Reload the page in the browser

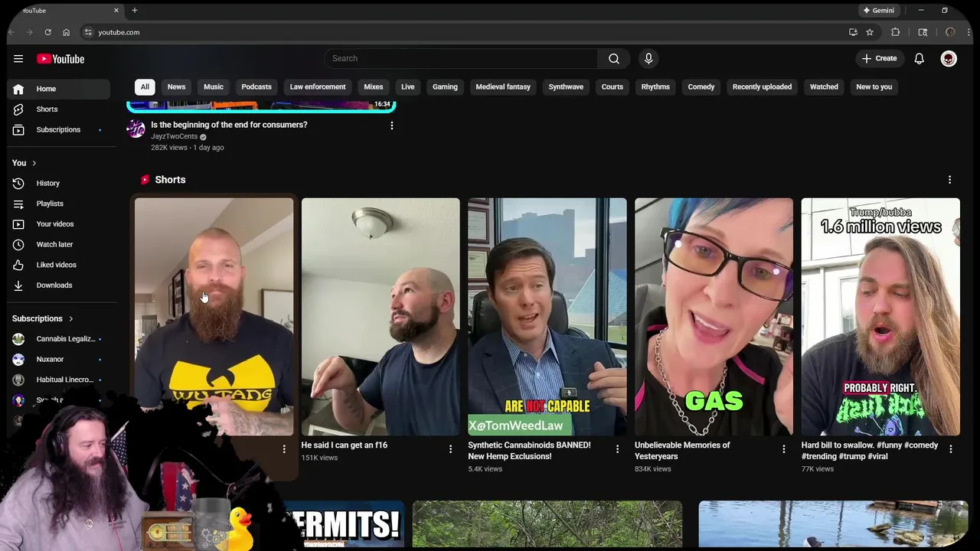pyautogui.click(x=47, y=32)
